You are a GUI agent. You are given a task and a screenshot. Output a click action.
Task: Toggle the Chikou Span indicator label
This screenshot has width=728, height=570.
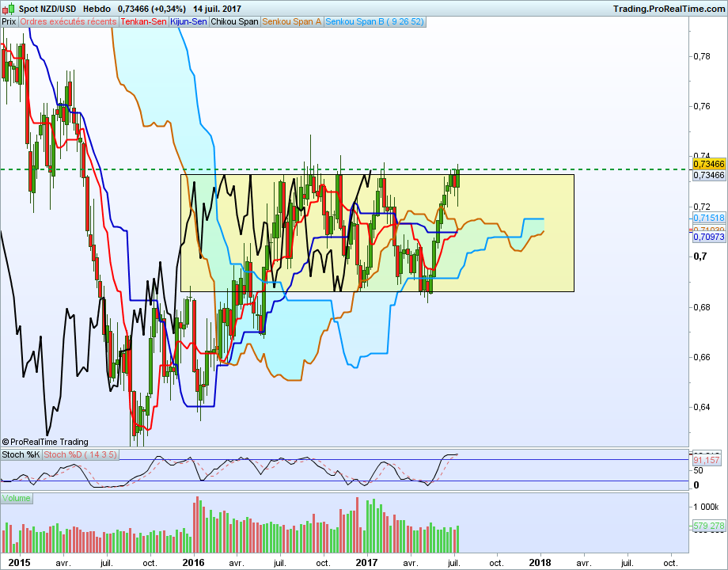click(234, 22)
